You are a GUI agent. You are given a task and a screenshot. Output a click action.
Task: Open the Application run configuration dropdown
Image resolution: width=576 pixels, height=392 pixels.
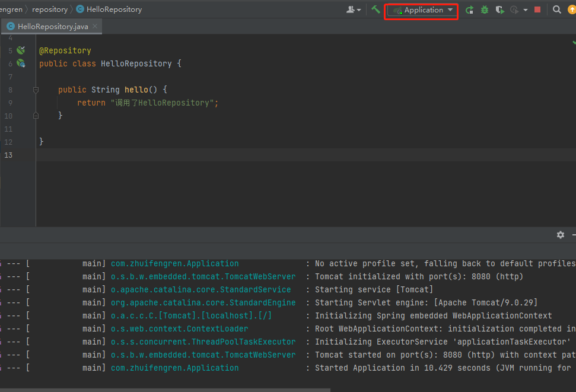[422, 10]
